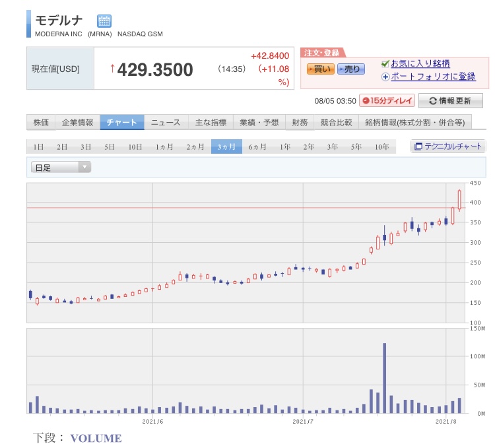
Task: Select the 6ヵ月 chart range
Action: pyautogui.click(x=257, y=146)
